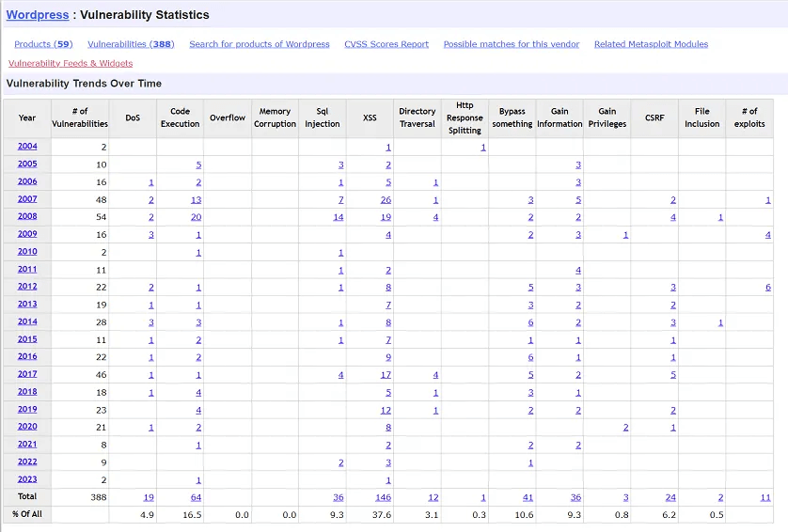Select year 2004 in the table
788x532 pixels.
[27, 147]
